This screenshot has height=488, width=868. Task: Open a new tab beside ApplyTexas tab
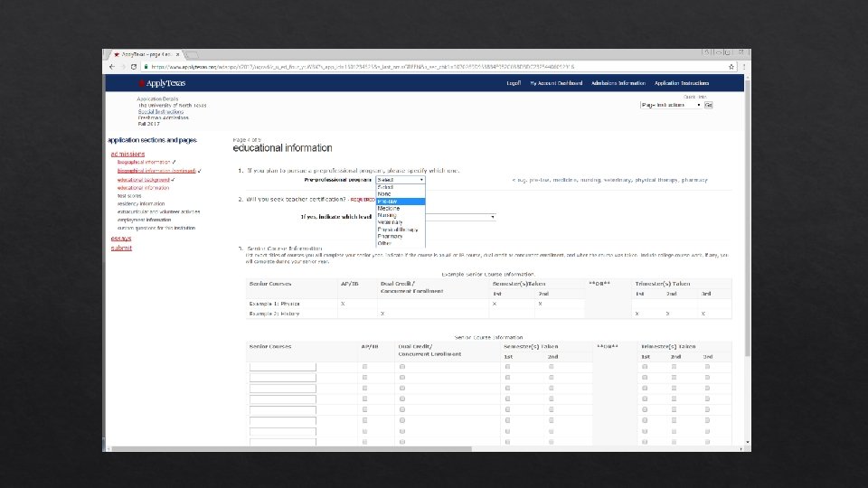[191, 55]
